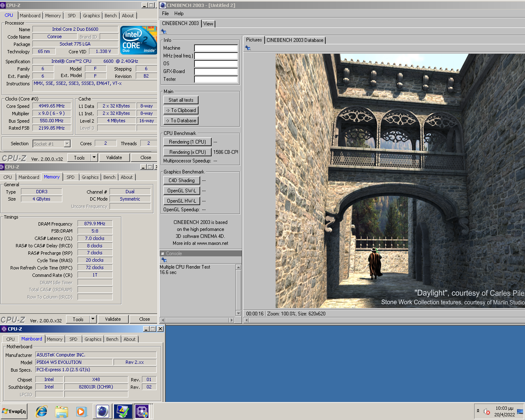
Task: Run Rendering (x CPU) benchmark
Action: point(187,152)
